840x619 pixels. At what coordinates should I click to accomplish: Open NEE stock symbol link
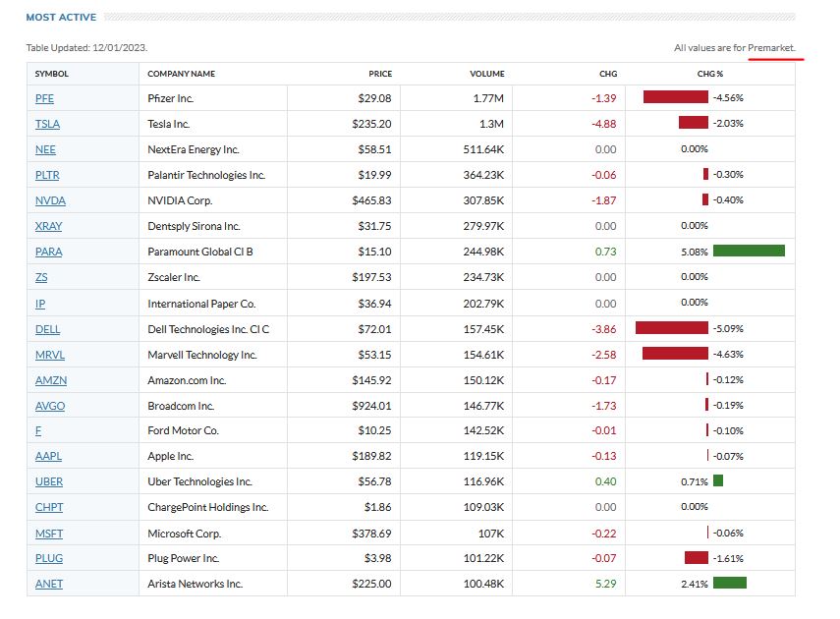click(x=45, y=149)
